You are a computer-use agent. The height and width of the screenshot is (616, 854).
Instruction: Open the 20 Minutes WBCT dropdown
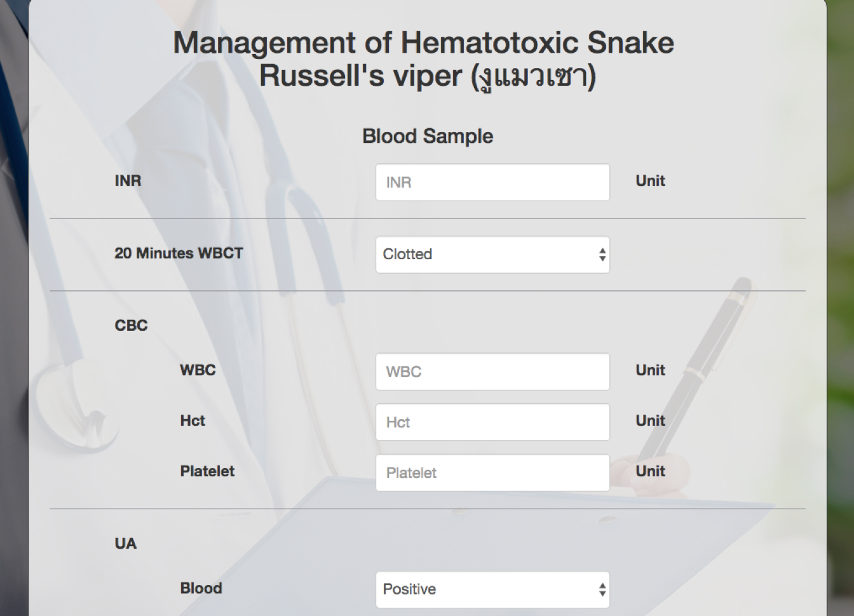point(492,255)
